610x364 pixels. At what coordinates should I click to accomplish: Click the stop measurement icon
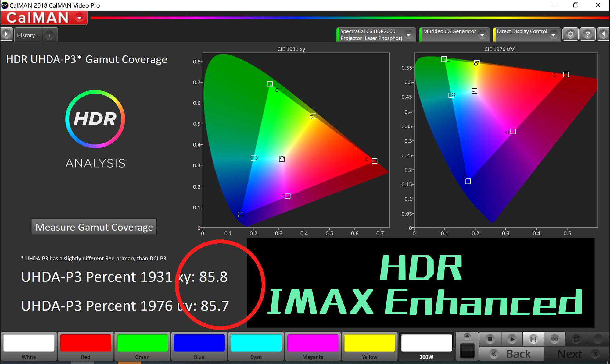(490, 339)
